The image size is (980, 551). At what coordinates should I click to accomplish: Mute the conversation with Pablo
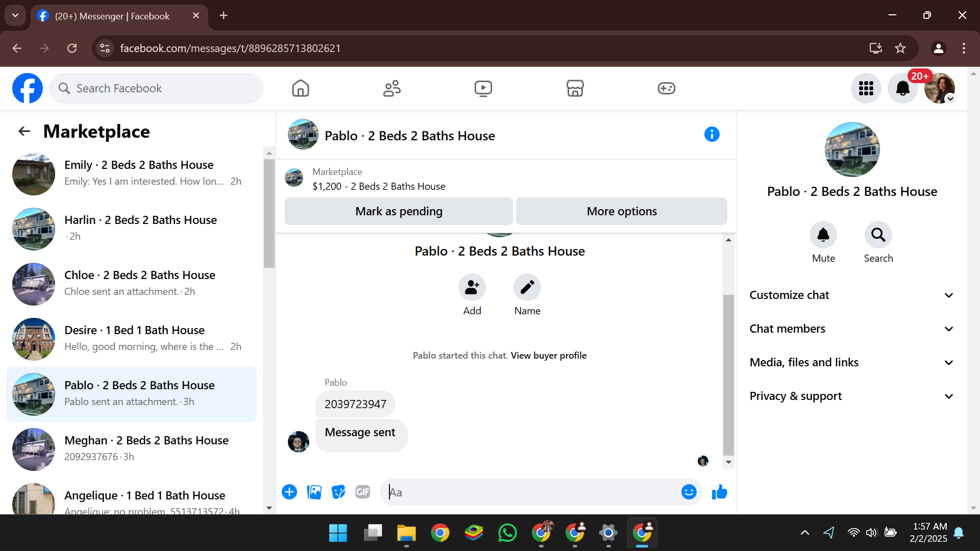click(823, 235)
